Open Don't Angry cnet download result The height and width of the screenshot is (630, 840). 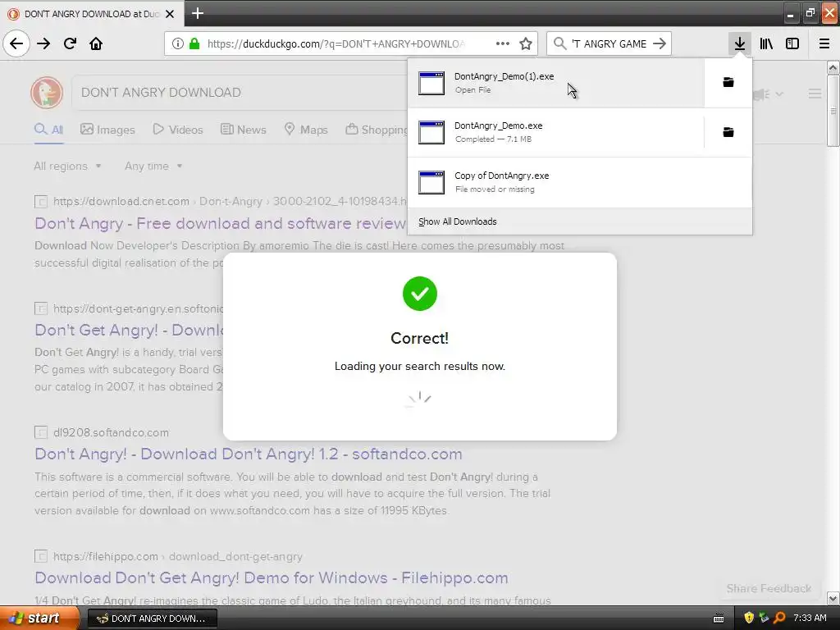[220, 223]
